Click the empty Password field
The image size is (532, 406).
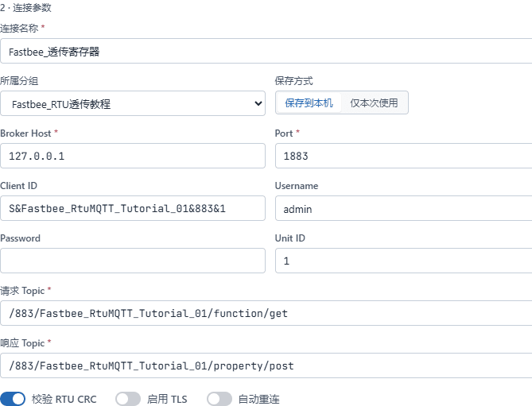133,261
